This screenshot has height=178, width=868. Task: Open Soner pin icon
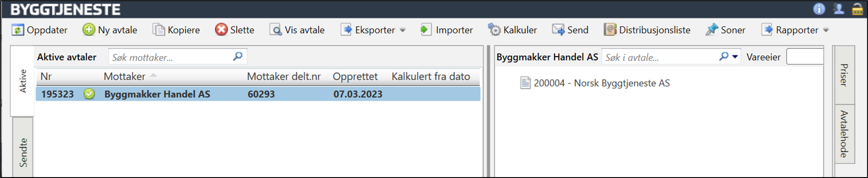[x=712, y=30]
